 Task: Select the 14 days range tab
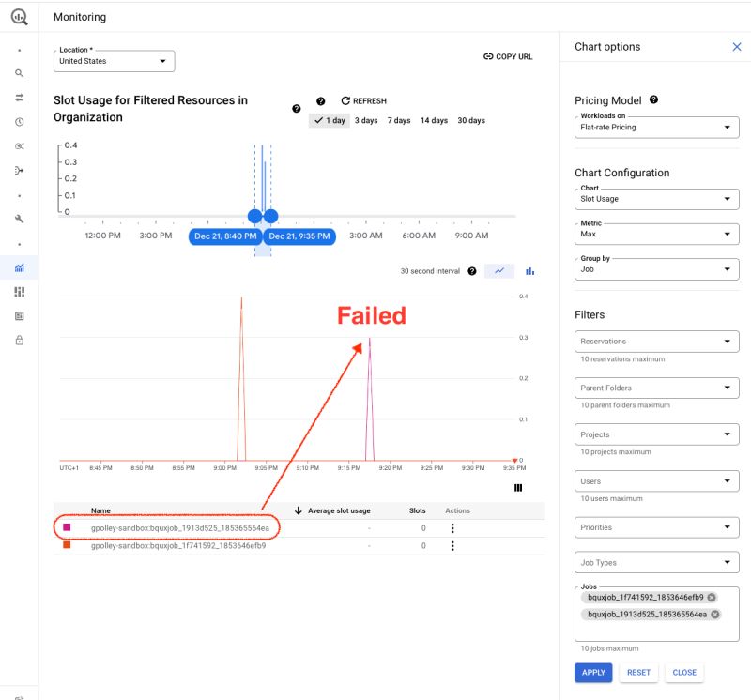(x=434, y=120)
